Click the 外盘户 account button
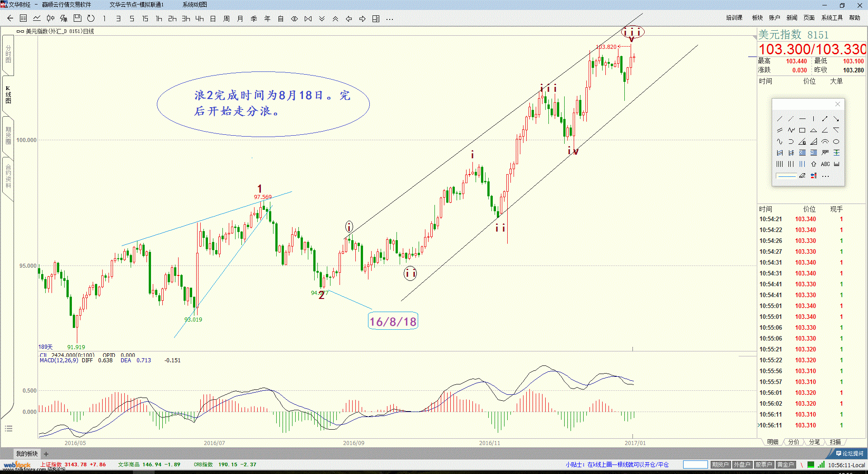868x474 pixels. pyautogui.click(x=742, y=465)
